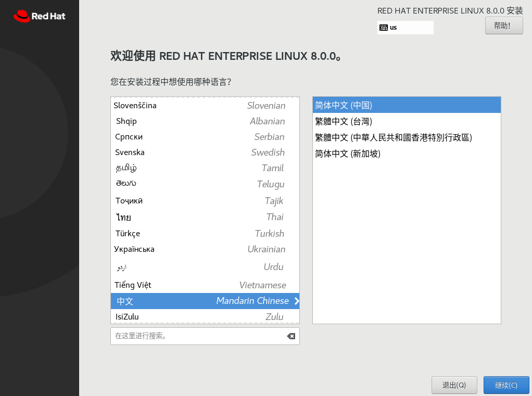Screen dimensions: 532x396
Task: Select Türkçe in the language list
Action: coord(156,233)
